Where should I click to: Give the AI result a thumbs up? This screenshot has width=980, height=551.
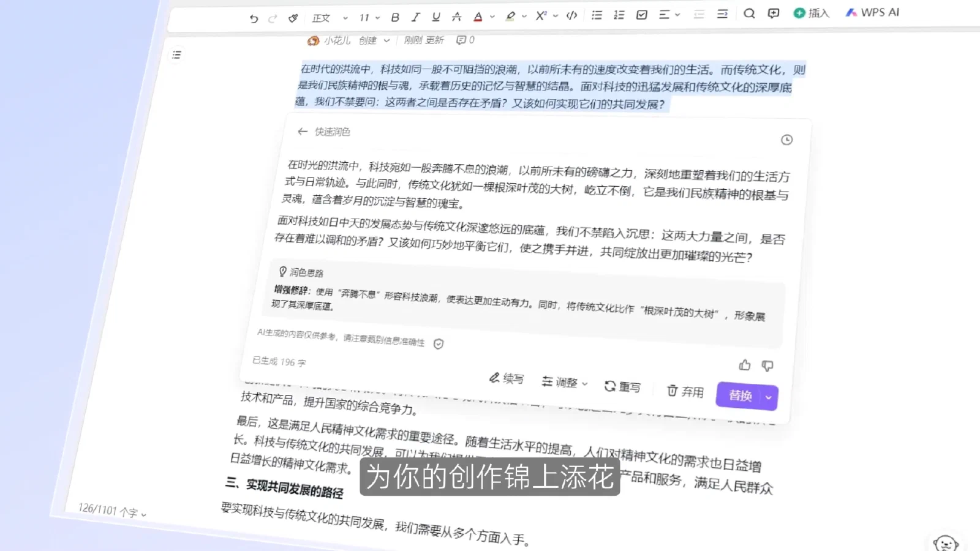[745, 365]
